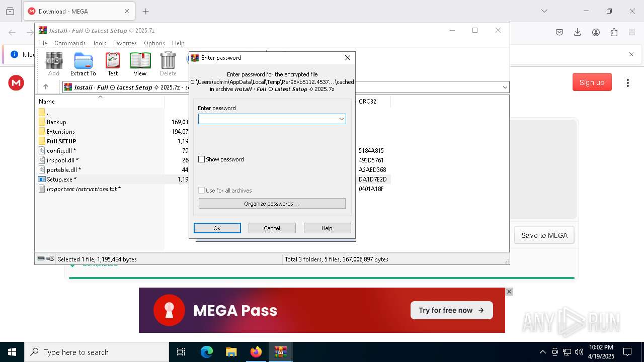The width and height of the screenshot is (644, 362).
Task: Click OK in the password dialog
Action: point(217,228)
